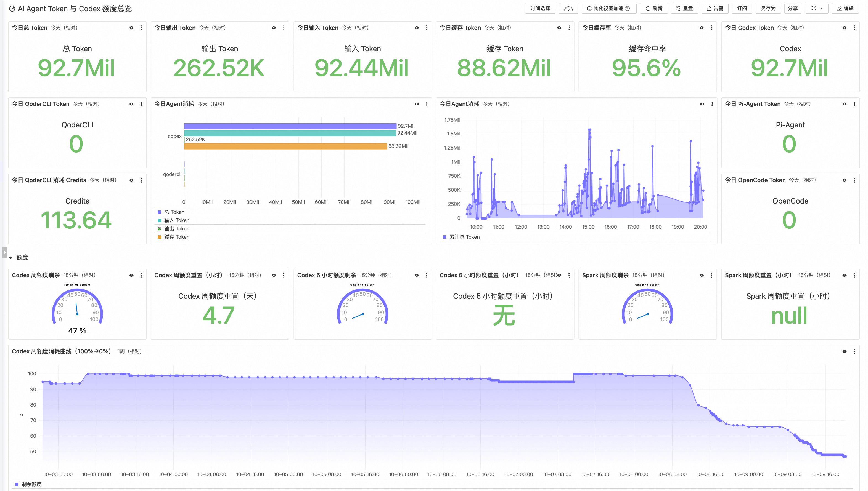Open 时间选择 time picker
The height and width of the screenshot is (491, 868).
click(x=540, y=9)
